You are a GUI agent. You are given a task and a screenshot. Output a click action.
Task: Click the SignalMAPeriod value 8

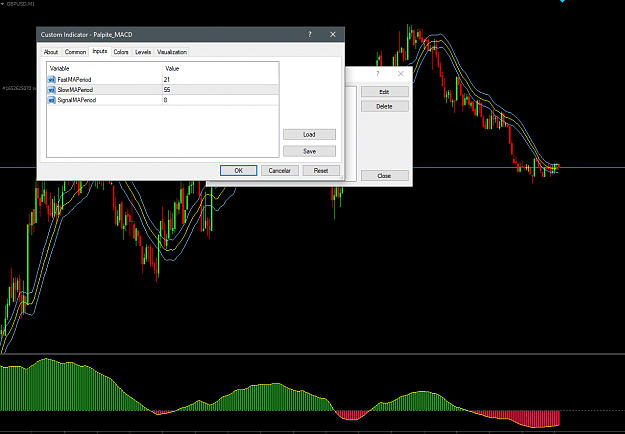click(165, 100)
